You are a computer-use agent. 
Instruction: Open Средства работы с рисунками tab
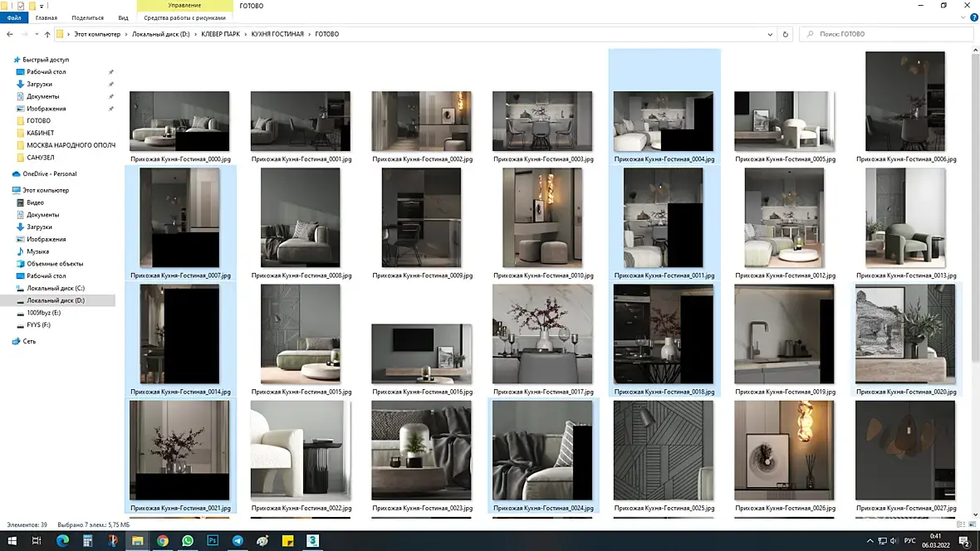184,18
